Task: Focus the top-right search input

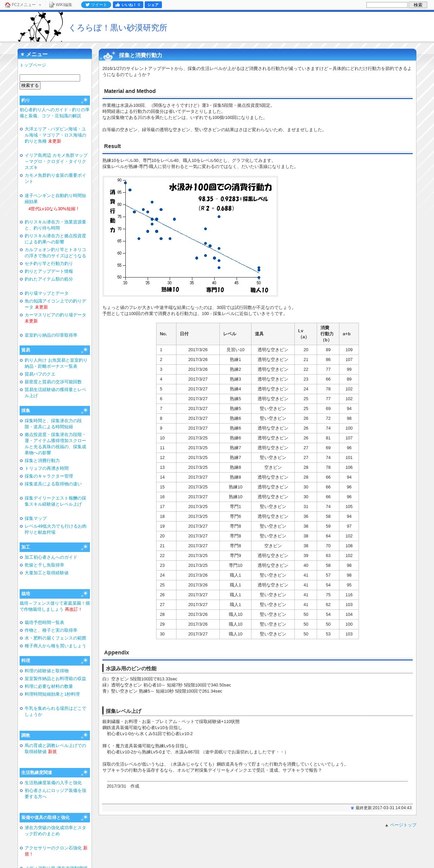Action: tap(387, 5)
